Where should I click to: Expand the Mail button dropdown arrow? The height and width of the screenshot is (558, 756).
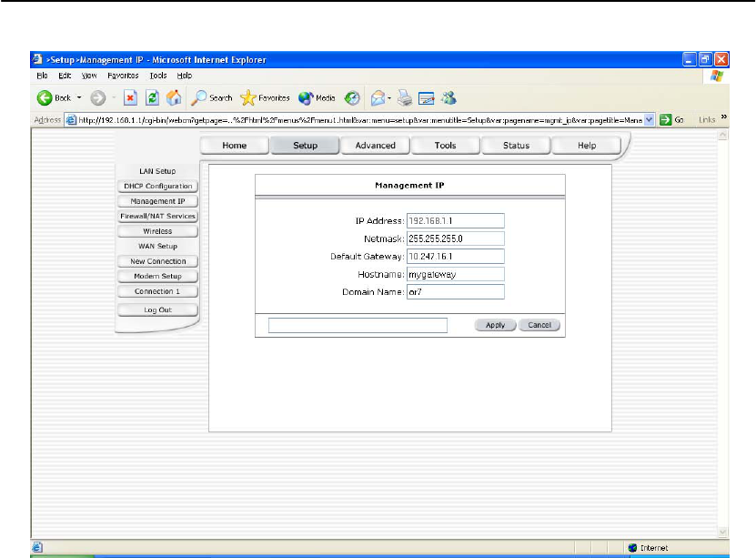click(389, 98)
